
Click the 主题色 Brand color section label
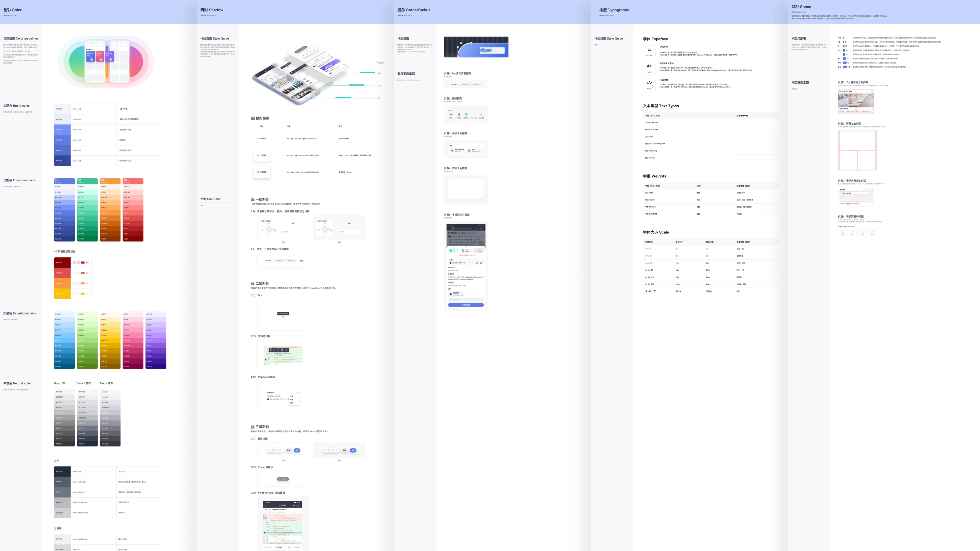pos(16,106)
